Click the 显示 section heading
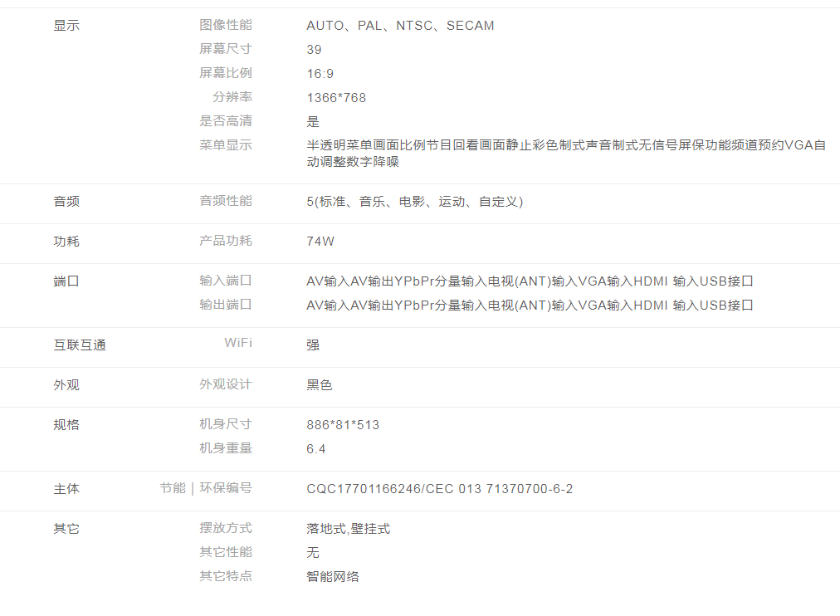840x616 pixels. [x=66, y=26]
